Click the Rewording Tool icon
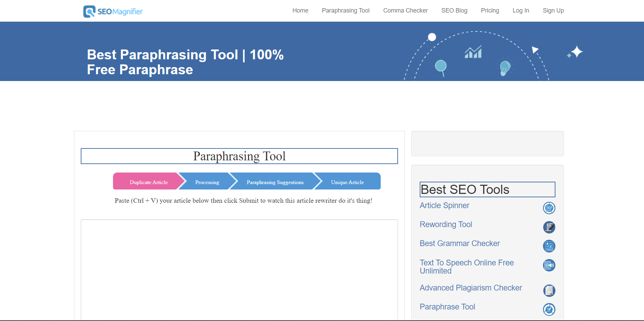Screen dimensions: 644x321 click(549, 227)
